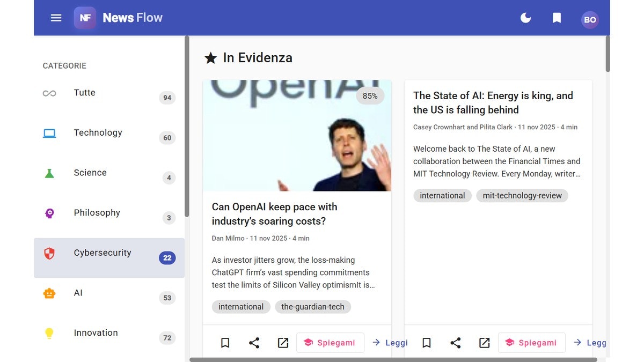Select the Philosophy category
The height and width of the screenshot is (362, 644).
coord(109,218)
